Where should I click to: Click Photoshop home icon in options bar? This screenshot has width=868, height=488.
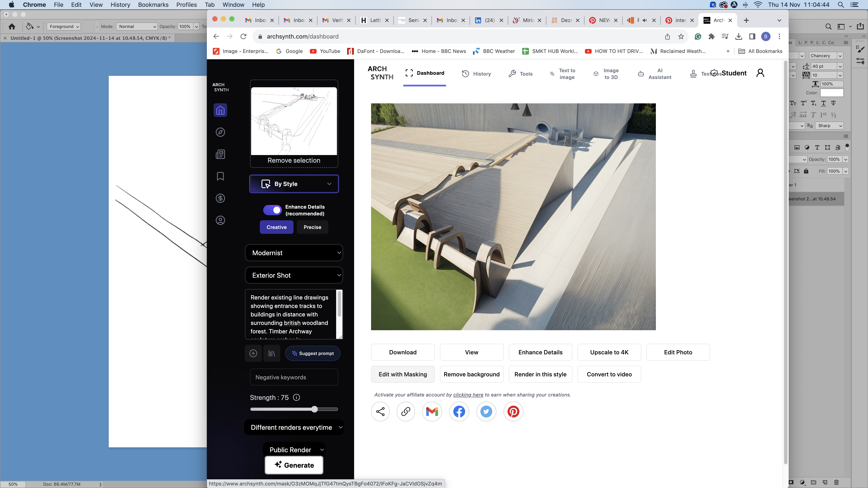coord(12,26)
